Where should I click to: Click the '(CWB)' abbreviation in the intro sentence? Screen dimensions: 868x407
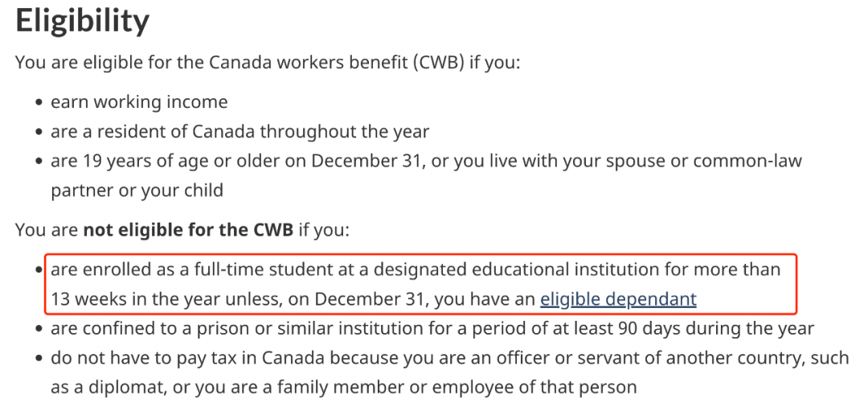point(437,62)
